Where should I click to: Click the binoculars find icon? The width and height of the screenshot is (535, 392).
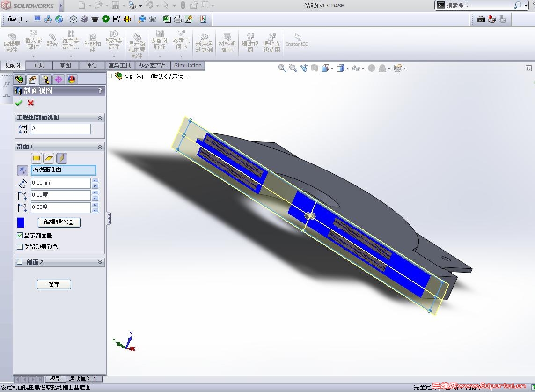[x=153, y=20]
